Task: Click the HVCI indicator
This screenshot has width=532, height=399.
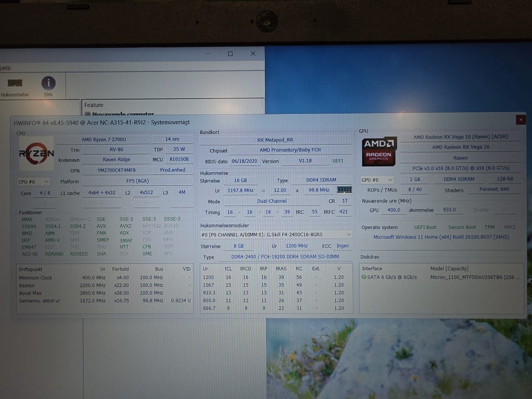Action: (510, 227)
